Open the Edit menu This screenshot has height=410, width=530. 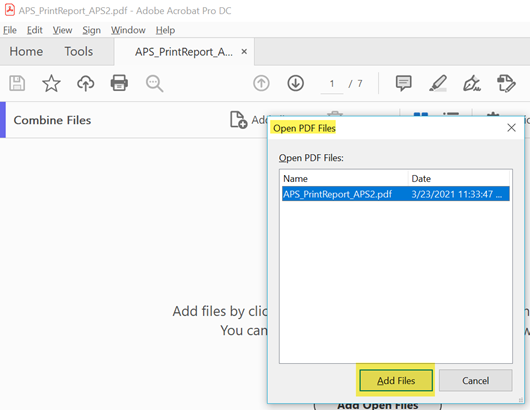coord(34,30)
